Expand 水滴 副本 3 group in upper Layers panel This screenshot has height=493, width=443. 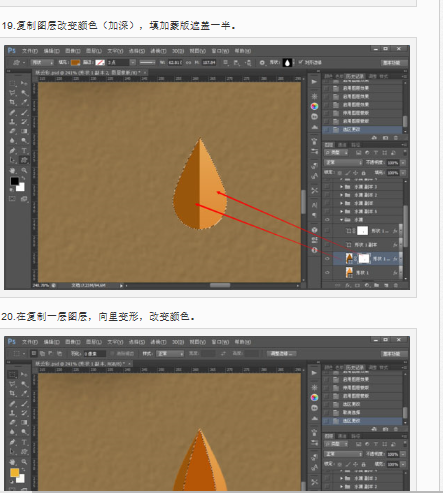pyautogui.click(x=341, y=187)
